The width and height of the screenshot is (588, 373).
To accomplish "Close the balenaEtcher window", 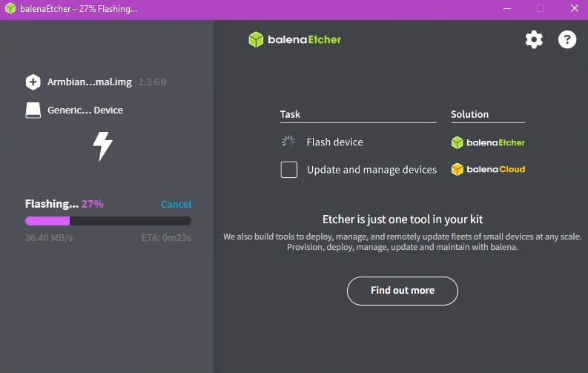I will 573,9.
